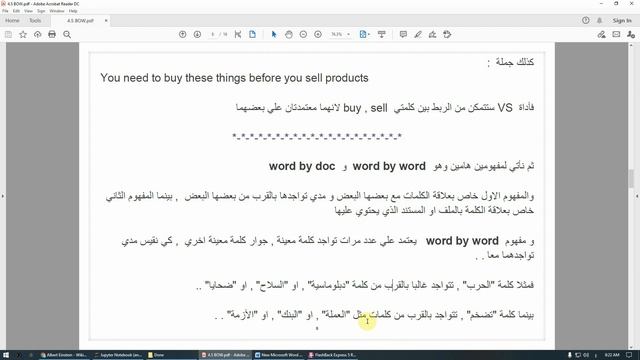
Task: Select the 4.5 BOW.pdf document tab
Action: (x=80, y=20)
